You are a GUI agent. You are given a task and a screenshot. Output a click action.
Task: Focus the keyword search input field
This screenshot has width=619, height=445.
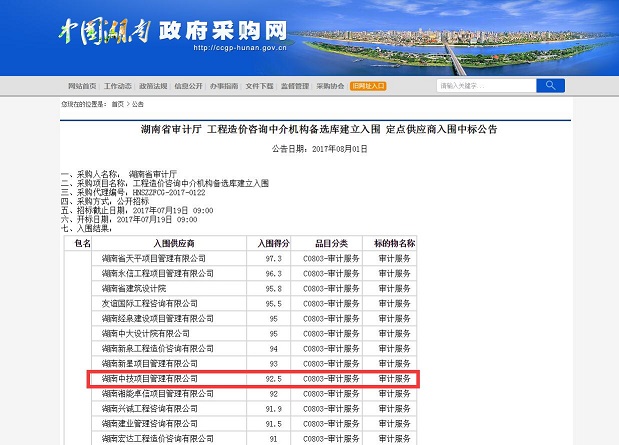[x=486, y=85]
